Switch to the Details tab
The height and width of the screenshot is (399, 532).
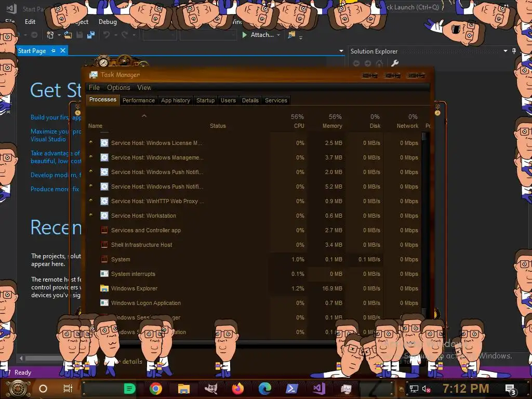(250, 100)
